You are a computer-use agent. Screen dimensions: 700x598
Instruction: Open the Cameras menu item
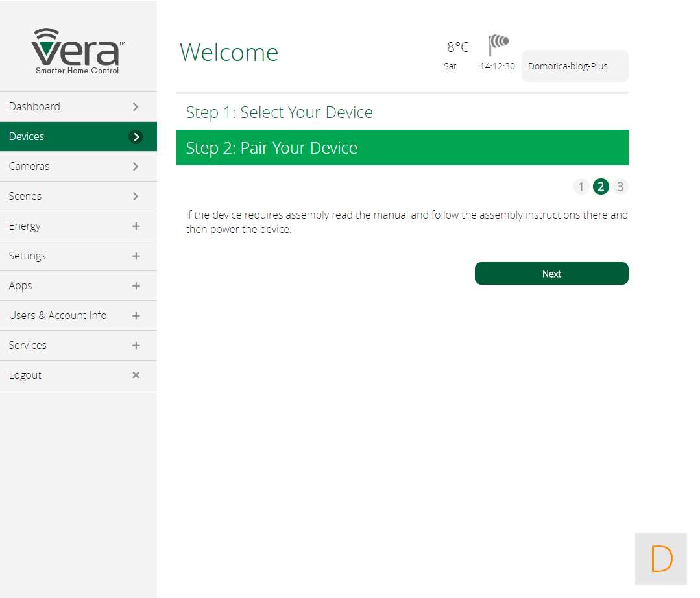(x=30, y=167)
